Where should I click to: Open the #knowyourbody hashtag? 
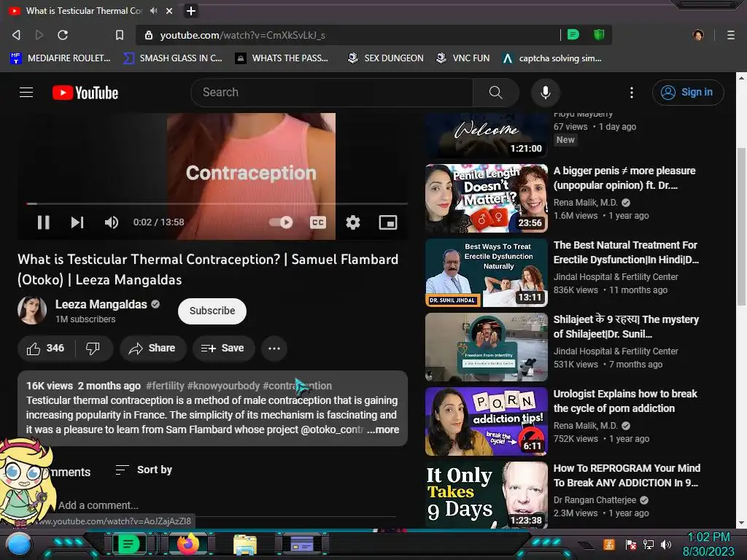223,386
